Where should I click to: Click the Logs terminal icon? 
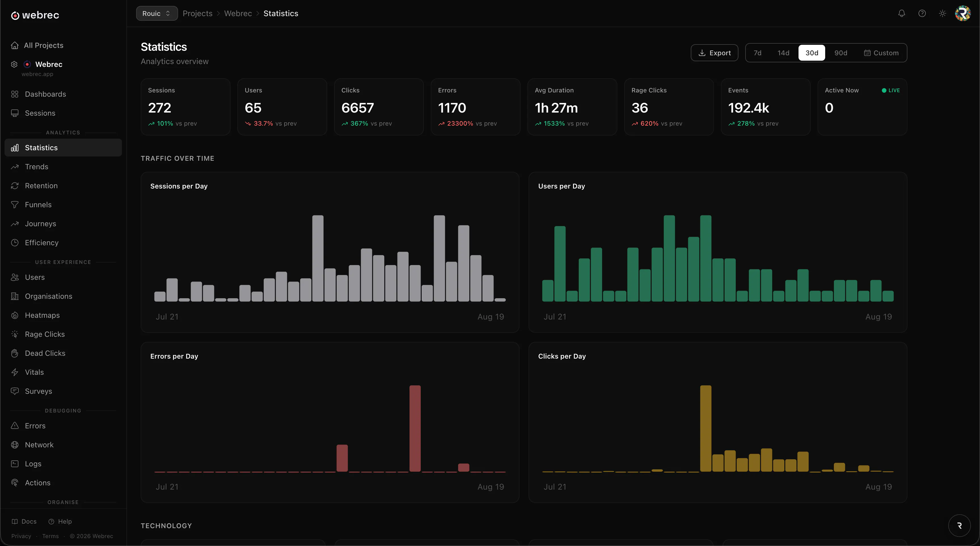pyautogui.click(x=15, y=464)
